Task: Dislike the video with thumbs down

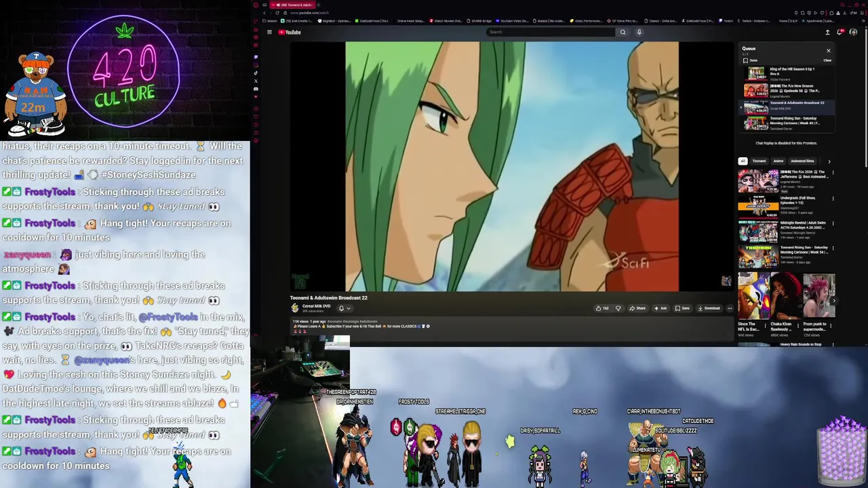Action: pos(618,308)
